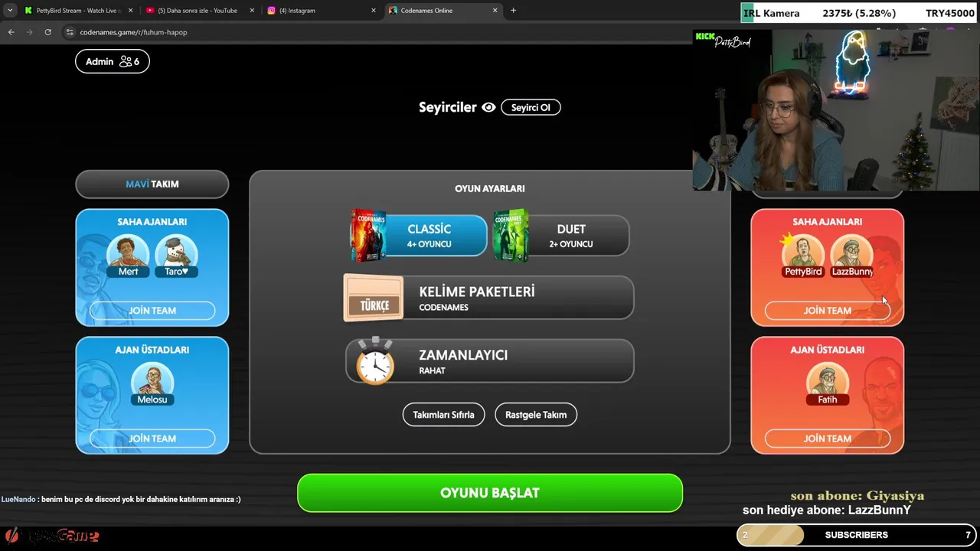
Task: Go back in browser history
Action: click(x=11, y=32)
